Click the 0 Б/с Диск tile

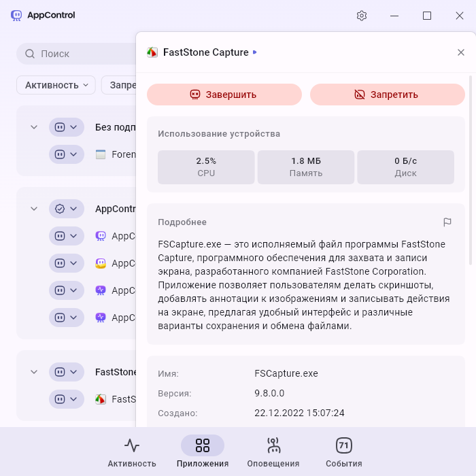[x=405, y=167]
